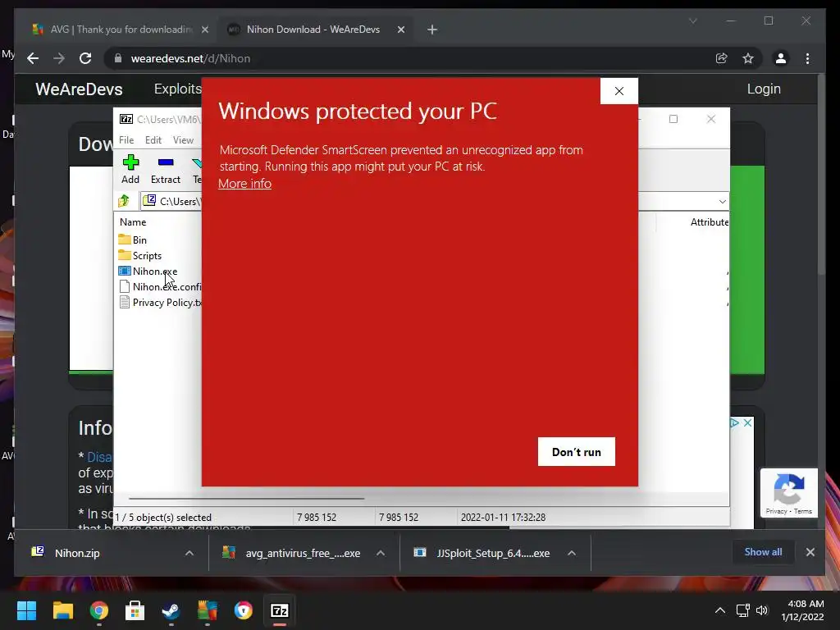Close the AVG browser tab
Image resolution: width=840 pixels, height=630 pixels.
click(204, 30)
